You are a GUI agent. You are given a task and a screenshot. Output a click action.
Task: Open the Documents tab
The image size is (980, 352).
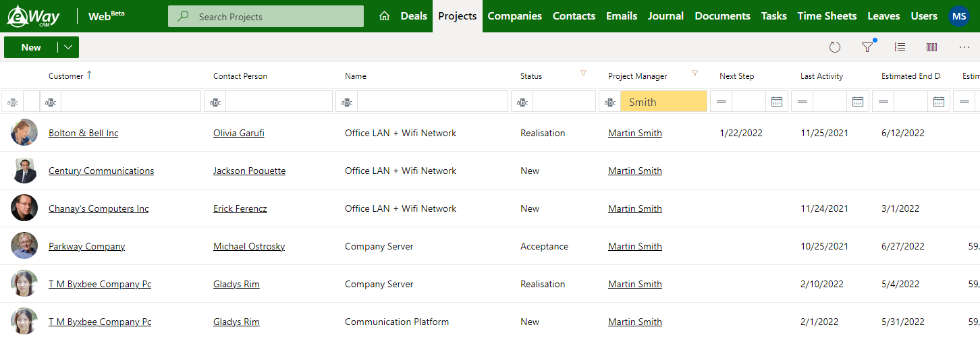pyautogui.click(x=723, y=16)
